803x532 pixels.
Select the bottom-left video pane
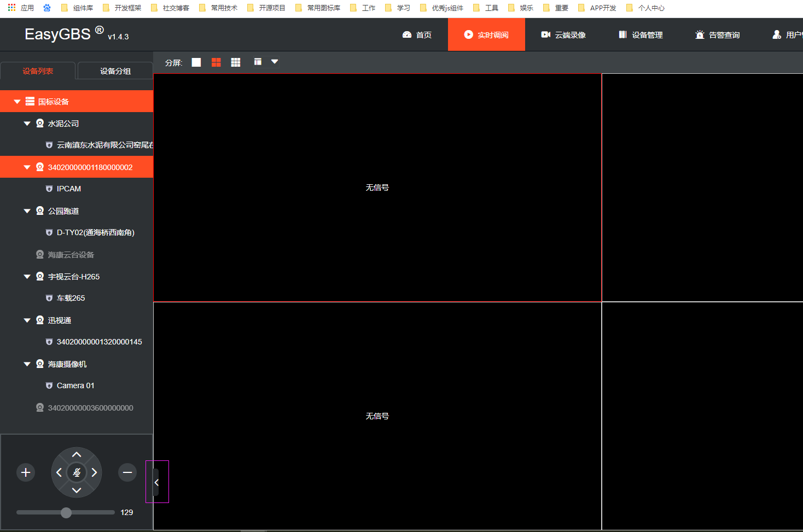tap(377, 416)
